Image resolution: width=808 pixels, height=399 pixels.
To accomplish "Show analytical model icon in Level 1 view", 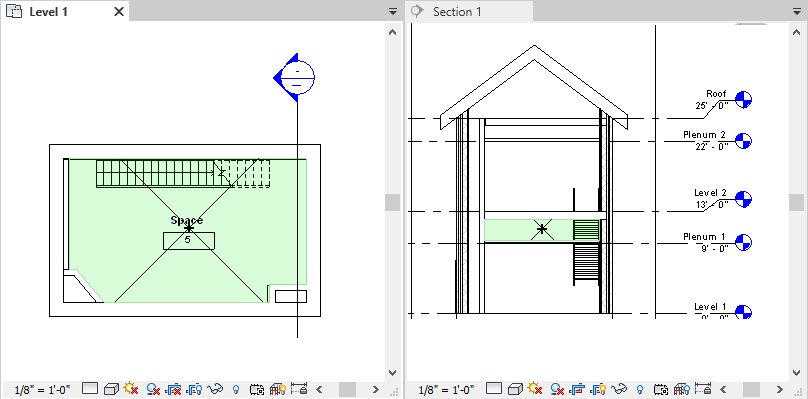I will (x=278, y=389).
